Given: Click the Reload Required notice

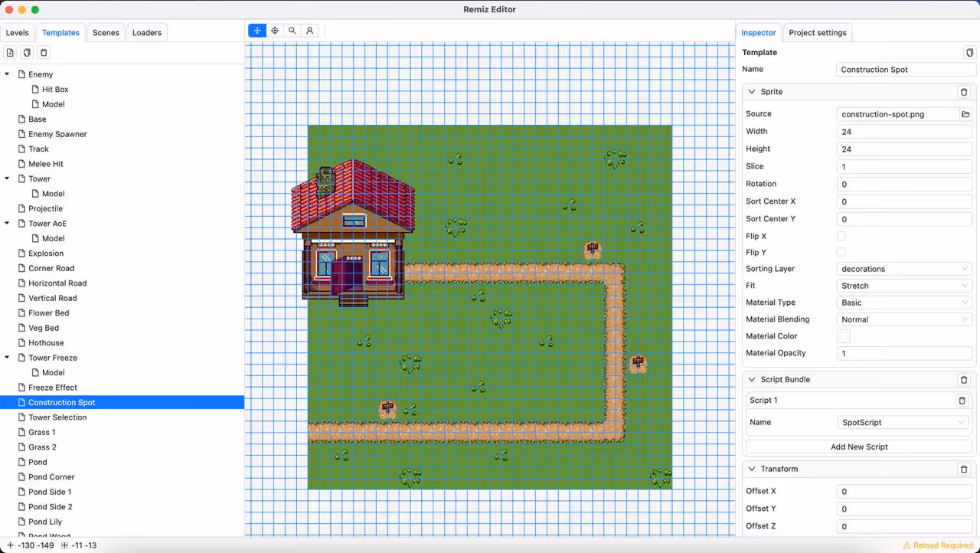Looking at the screenshot, I should point(937,545).
